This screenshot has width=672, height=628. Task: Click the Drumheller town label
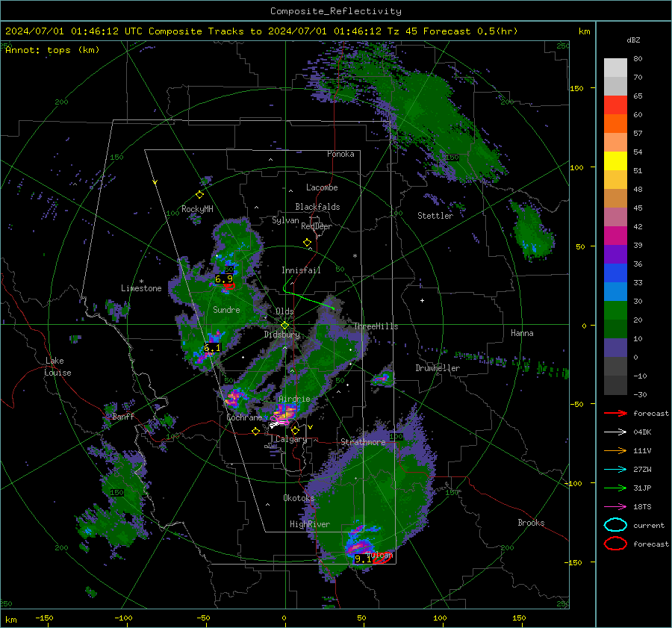(438, 368)
